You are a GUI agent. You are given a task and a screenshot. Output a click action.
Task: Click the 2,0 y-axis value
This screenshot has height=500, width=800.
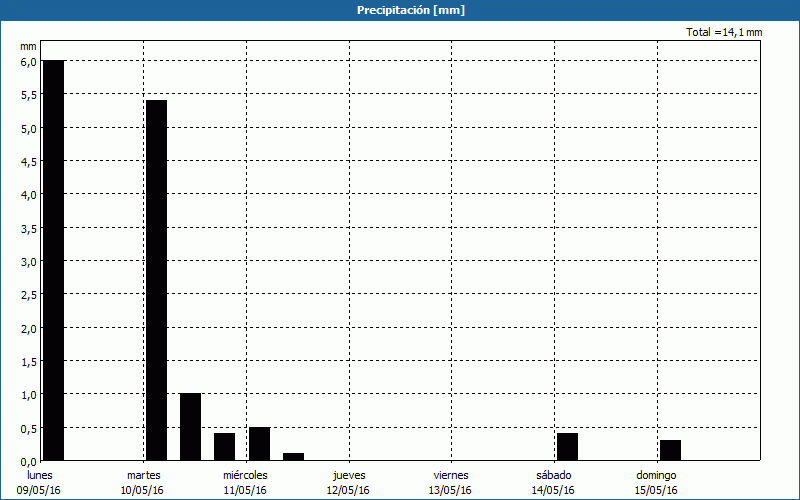(x=29, y=329)
